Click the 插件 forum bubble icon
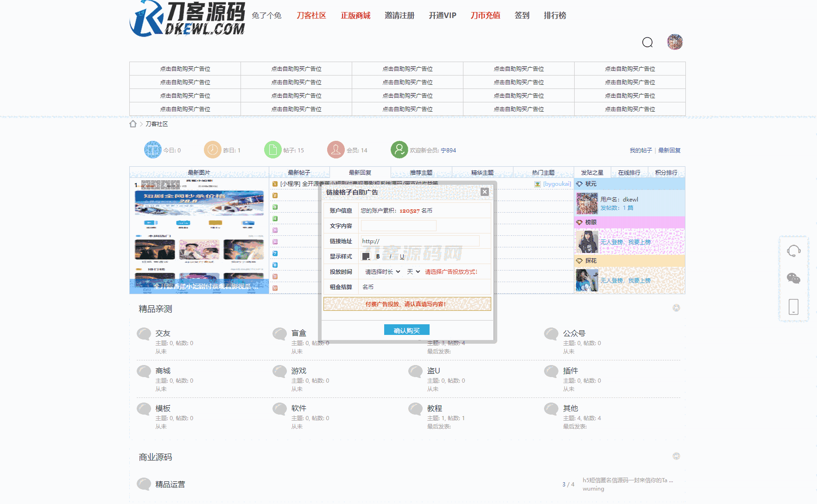817x504 pixels. tap(551, 372)
